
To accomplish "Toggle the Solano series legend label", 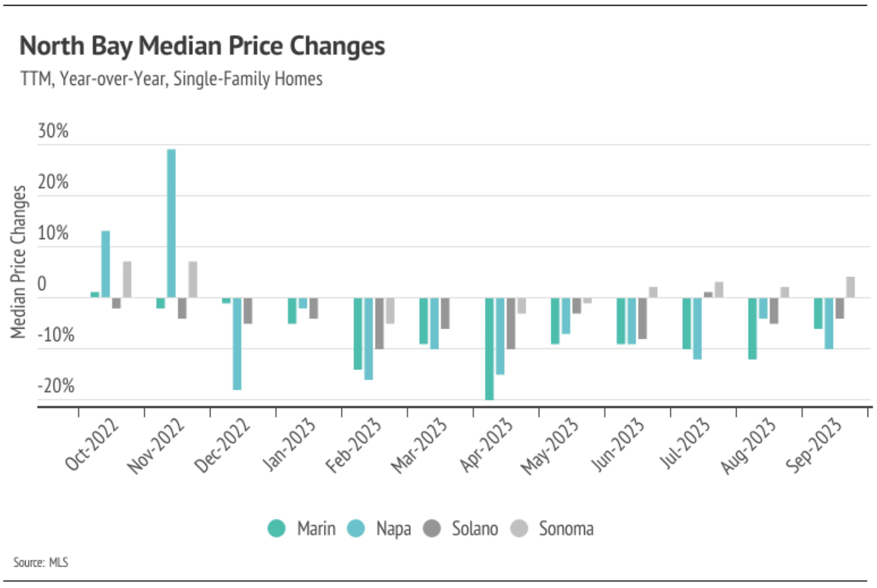I will pyautogui.click(x=474, y=528).
